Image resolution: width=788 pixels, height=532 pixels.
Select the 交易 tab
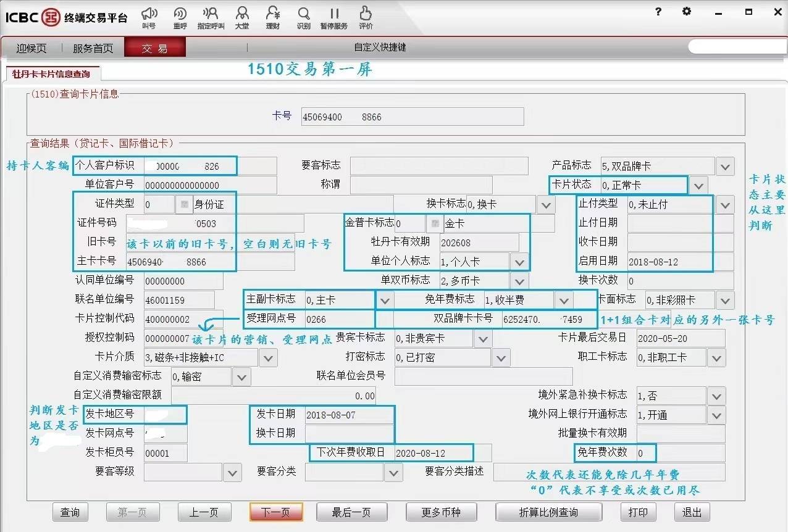154,48
